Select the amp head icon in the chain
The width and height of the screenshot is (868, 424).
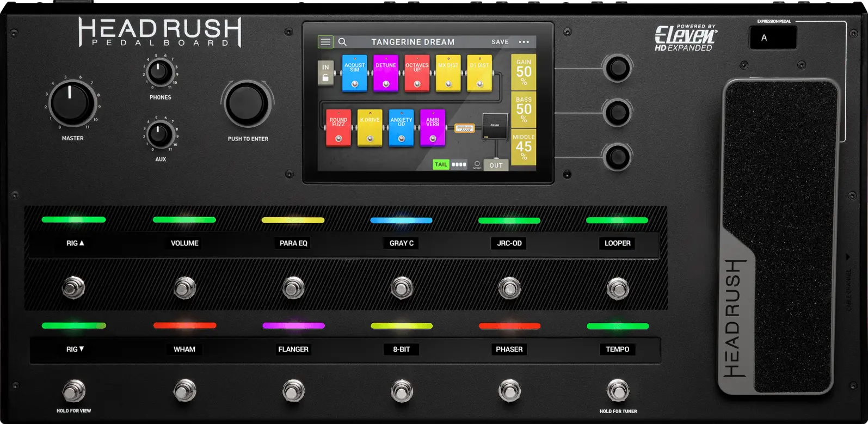coord(464,128)
